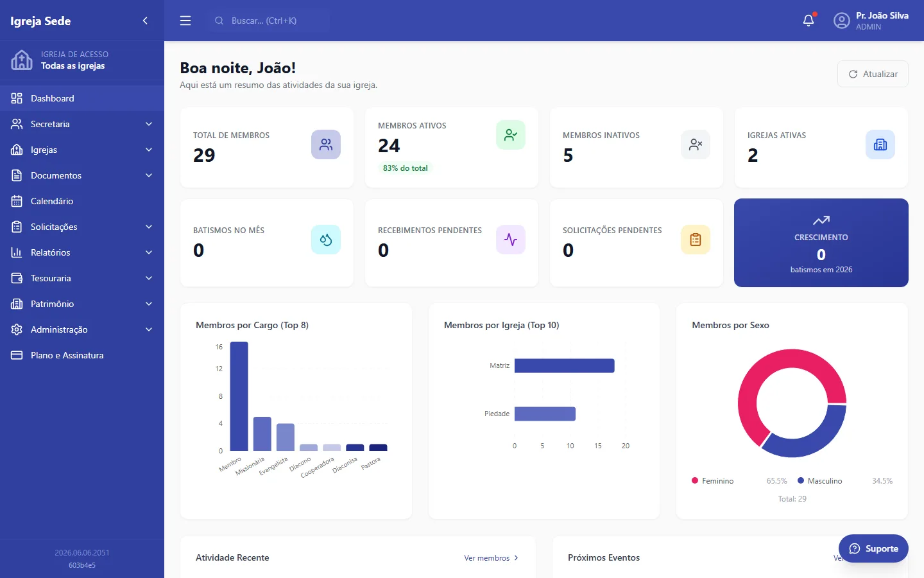Click the Matriz bar in Igreja chart
The height and width of the screenshot is (578, 924).
point(565,365)
